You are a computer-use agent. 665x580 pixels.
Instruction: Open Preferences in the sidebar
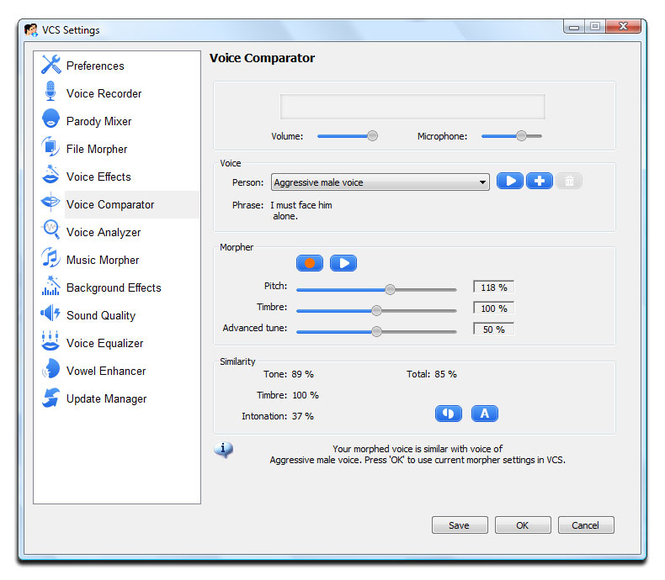(x=95, y=66)
